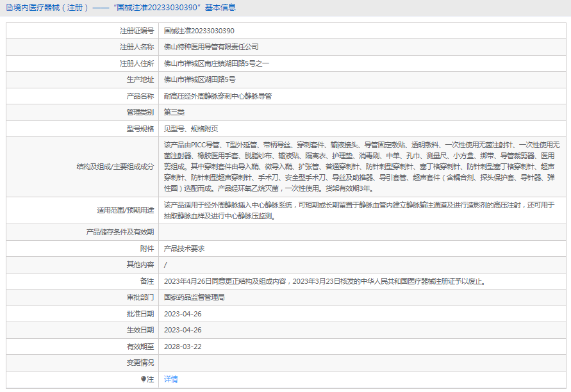
Task: Open the 详情 details link
Action: [x=171, y=379]
